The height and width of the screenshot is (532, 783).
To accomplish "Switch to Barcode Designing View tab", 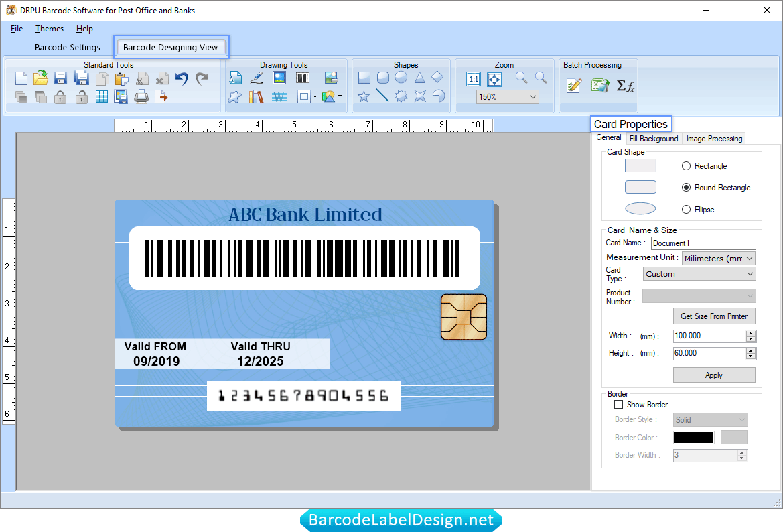I will point(170,47).
